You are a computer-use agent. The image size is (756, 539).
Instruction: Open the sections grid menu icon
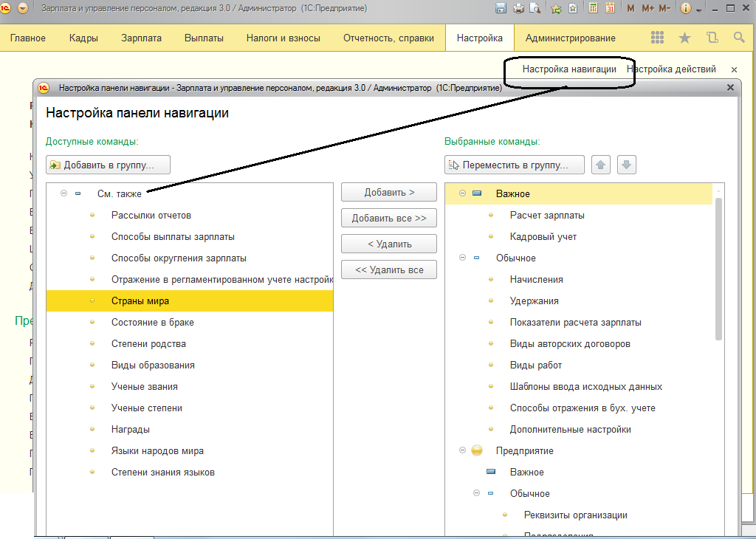click(x=657, y=38)
